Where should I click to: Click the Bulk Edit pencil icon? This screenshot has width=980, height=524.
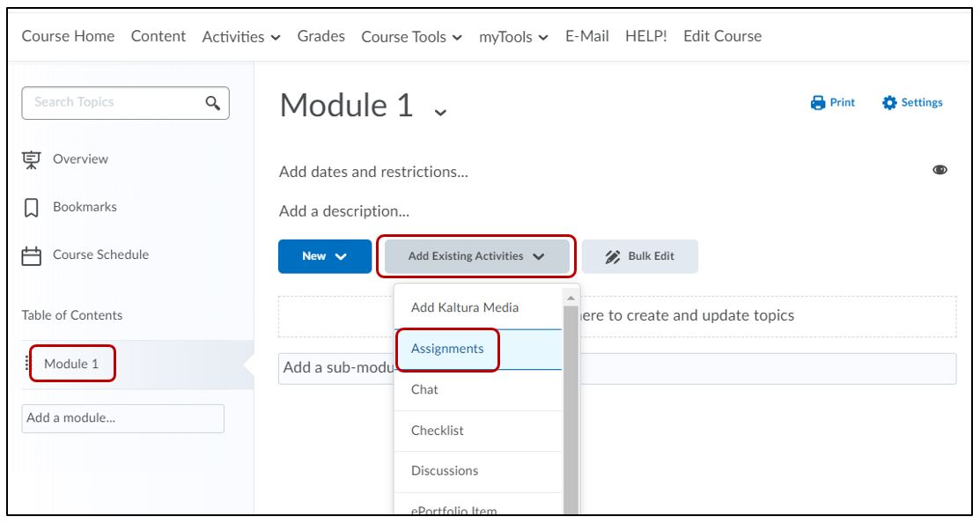point(613,256)
